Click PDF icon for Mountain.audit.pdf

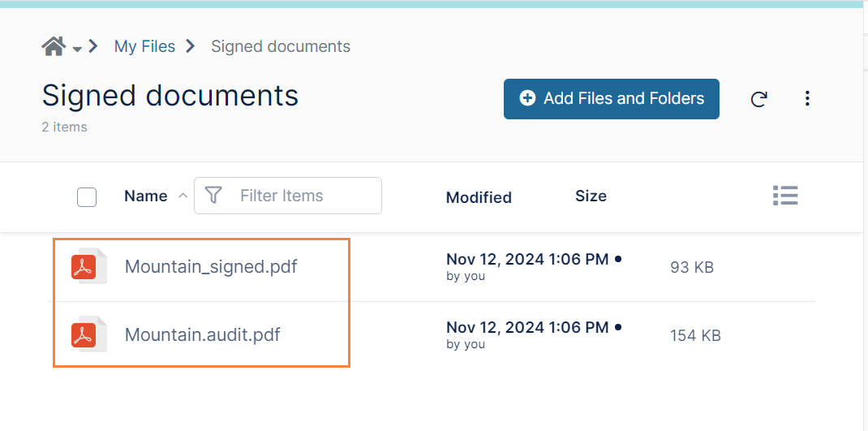(84, 334)
